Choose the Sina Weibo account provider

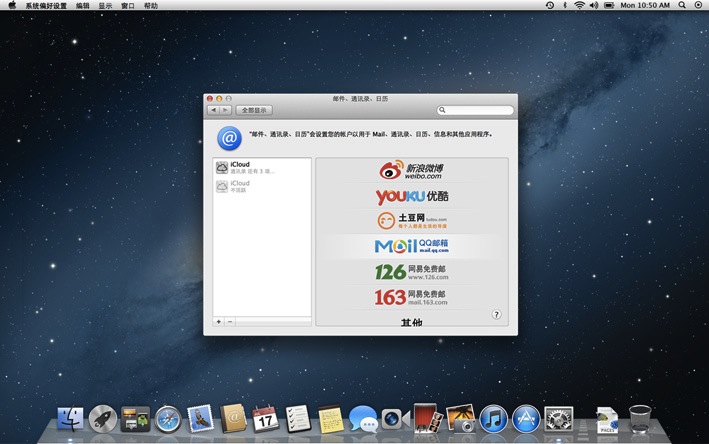click(x=411, y=170)
